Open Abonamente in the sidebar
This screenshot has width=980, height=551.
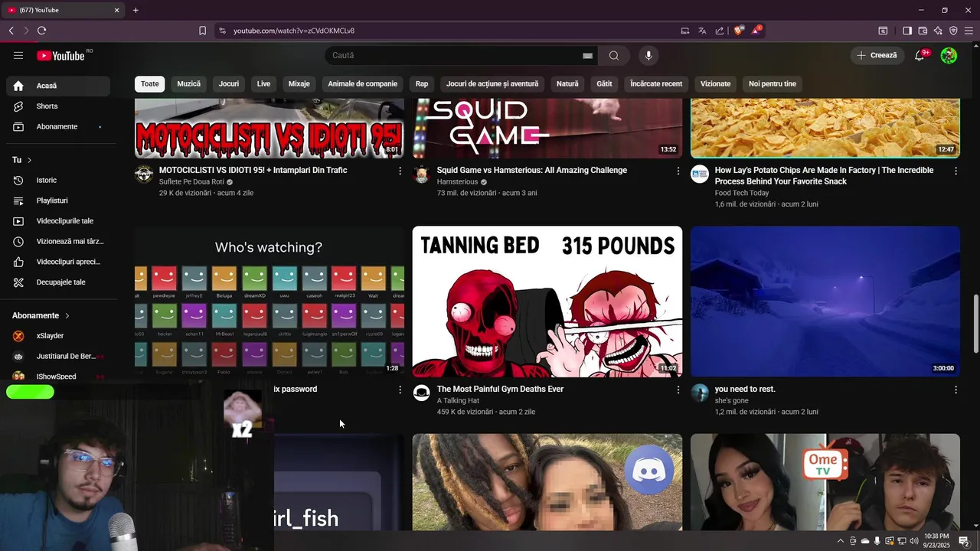pyautogui.click(x=58, y=126)
